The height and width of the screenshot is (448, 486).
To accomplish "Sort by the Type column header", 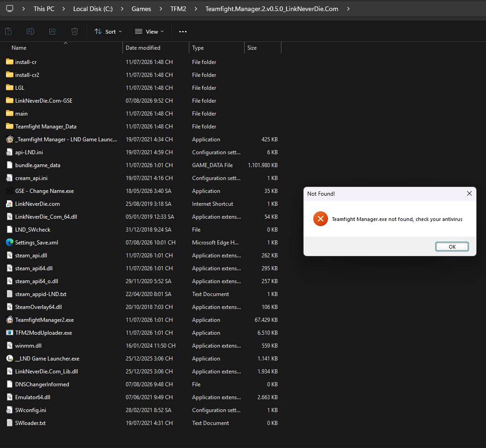I will (x=198, y=48).
